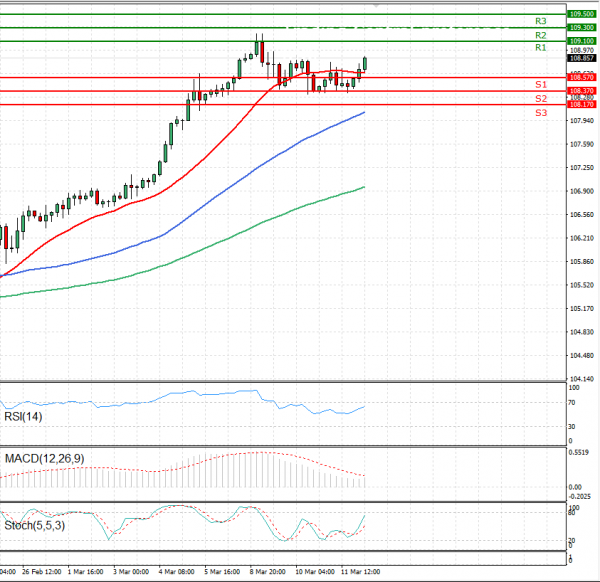Click the 4 Mar 08:00 time label
600x582 pixels.
tap(176, 572)
